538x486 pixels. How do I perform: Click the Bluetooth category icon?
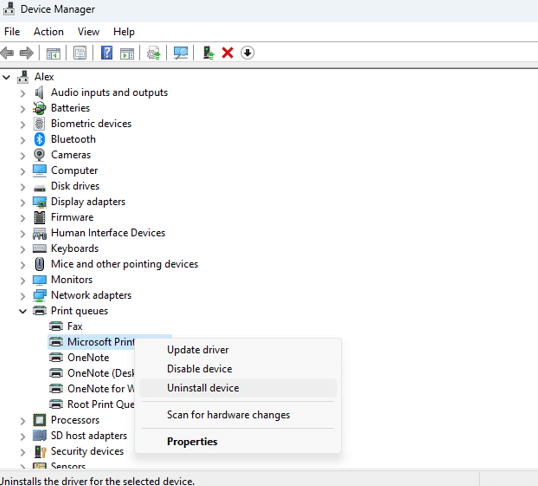39,139
